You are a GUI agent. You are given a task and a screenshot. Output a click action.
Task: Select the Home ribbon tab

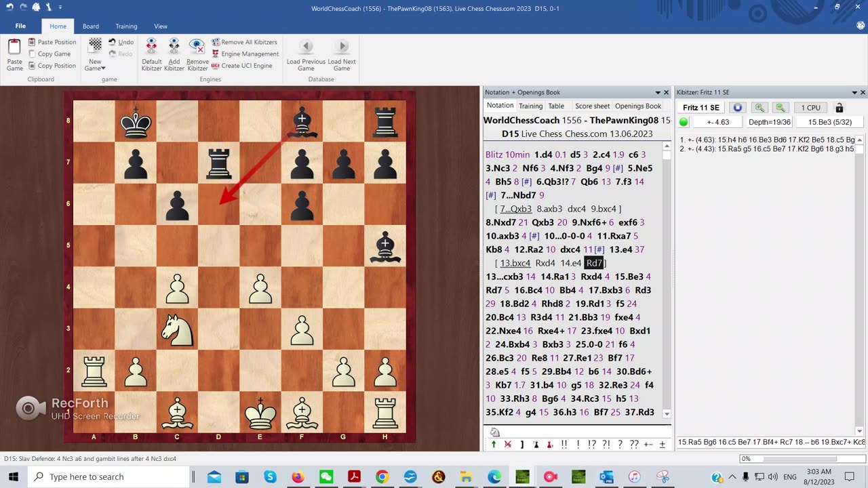click(58, 26)
